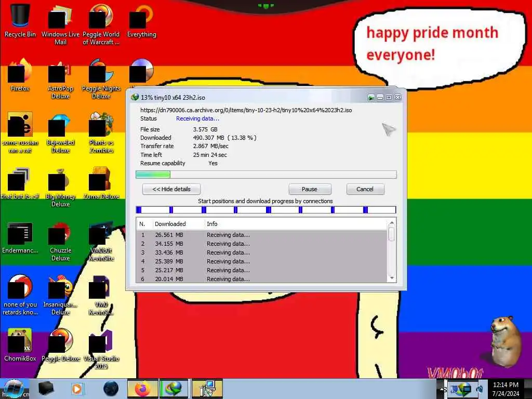This screenshot has width=532, height=399.
Task: Click the '25 min 24 sec' time left value
Action: pos(210,155)
